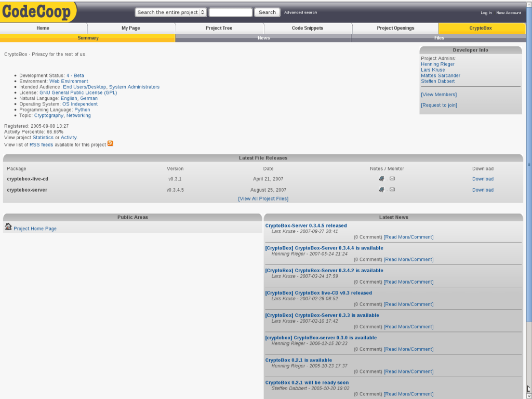This screenshot has height=399, width=532.
Task: Read More/Comment on 0.3.0 available news
Action: point(408,349)
